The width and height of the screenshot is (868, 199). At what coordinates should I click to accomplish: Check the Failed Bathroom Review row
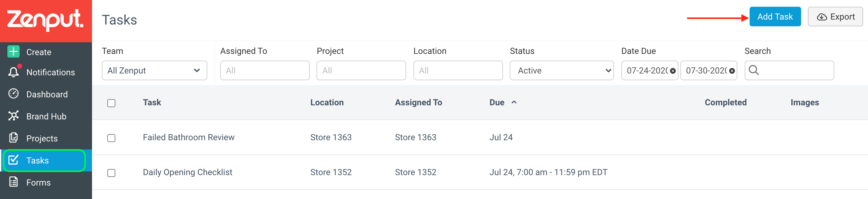(111, 138)
